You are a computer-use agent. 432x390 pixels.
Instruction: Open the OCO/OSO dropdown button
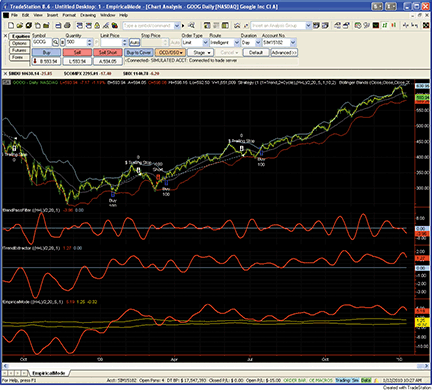(x=170, y=53)
